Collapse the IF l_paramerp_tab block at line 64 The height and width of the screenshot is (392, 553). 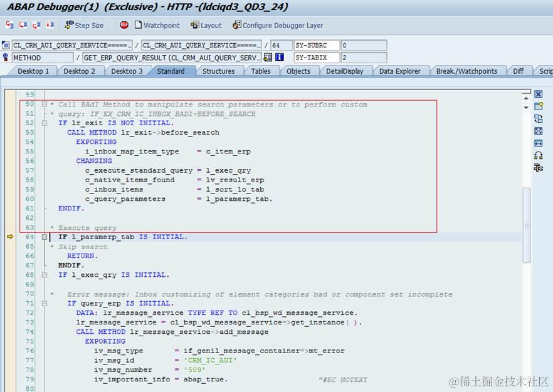45,237
